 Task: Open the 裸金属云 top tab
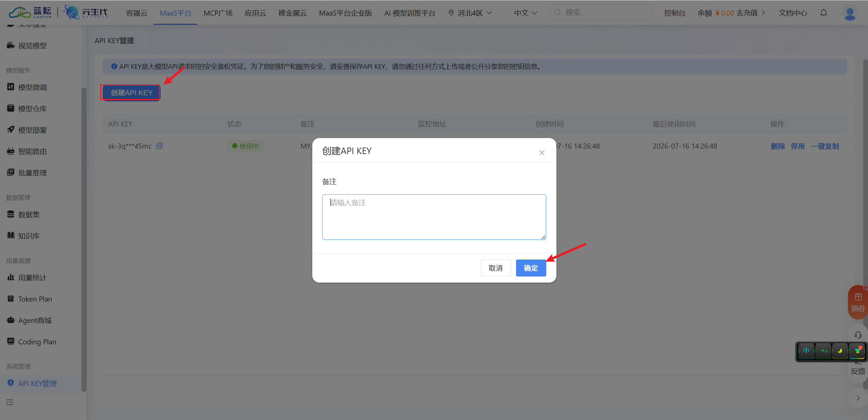tap(292, 13)
